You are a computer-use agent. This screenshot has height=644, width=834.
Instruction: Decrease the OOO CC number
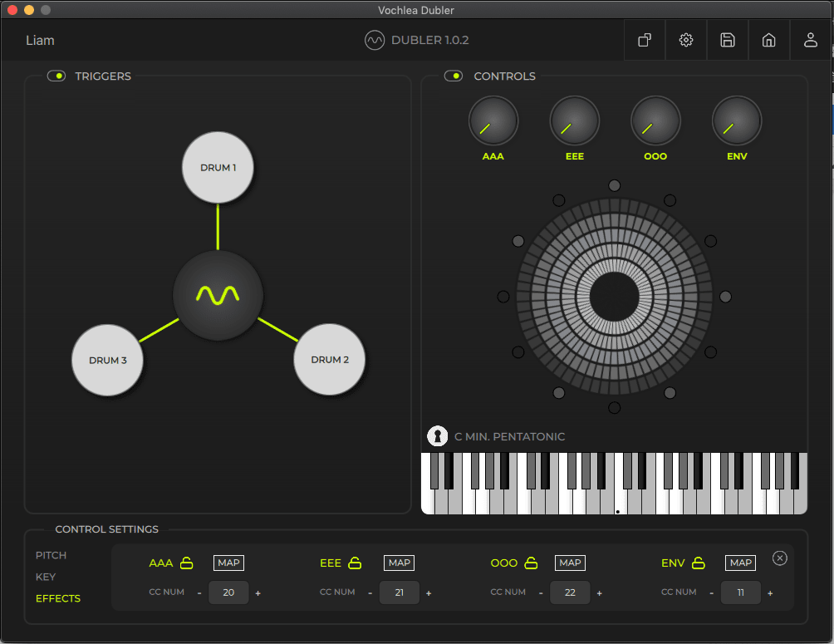pos(541,593)
